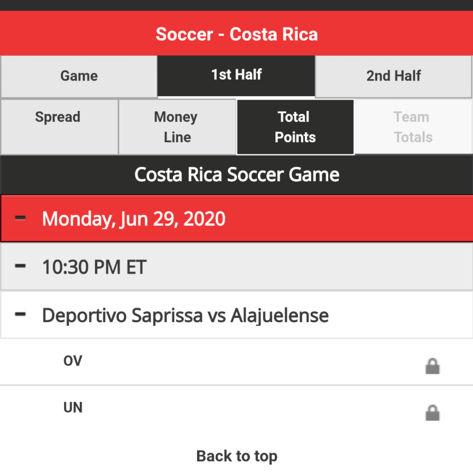473x476 pixels.
Task: Select the 1st Half tab
Action: tap(236, 76)
